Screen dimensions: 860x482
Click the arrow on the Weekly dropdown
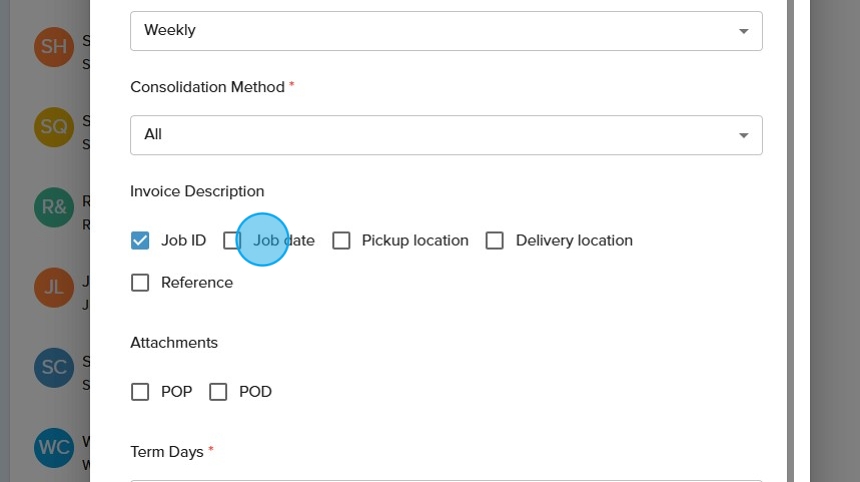point(743,31)
